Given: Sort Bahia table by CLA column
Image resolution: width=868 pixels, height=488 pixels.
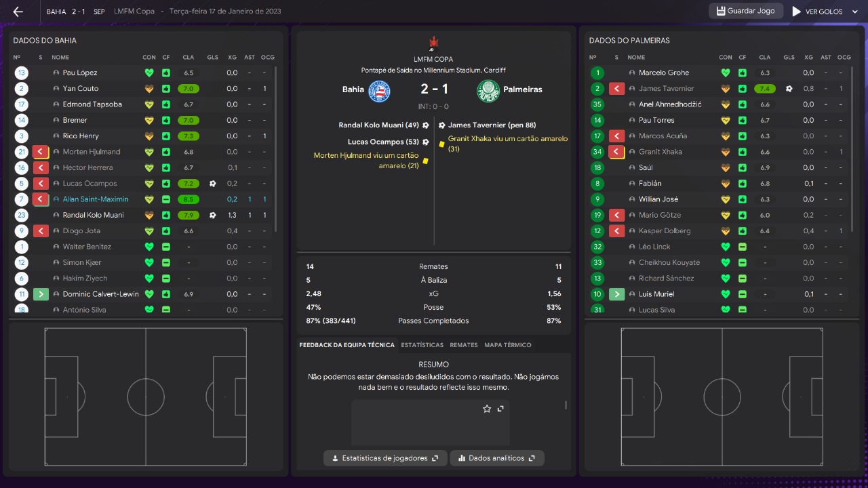Looking at the screenshot, I should click(x=188, y=58).
